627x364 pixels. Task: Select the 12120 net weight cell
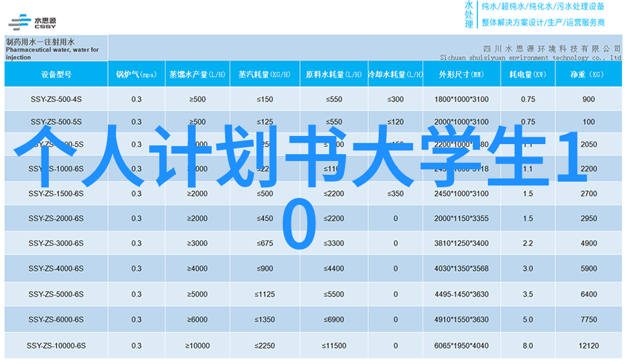tap(588, 345)
